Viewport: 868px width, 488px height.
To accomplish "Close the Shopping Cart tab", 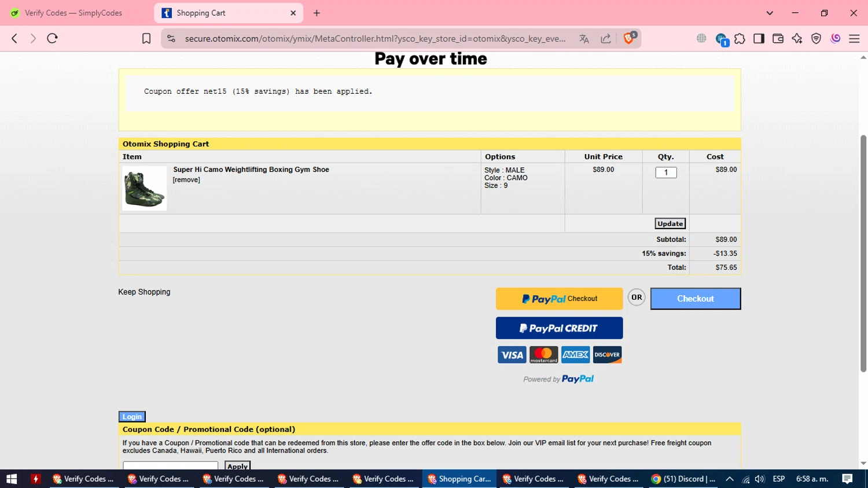I will pos(293,13).
